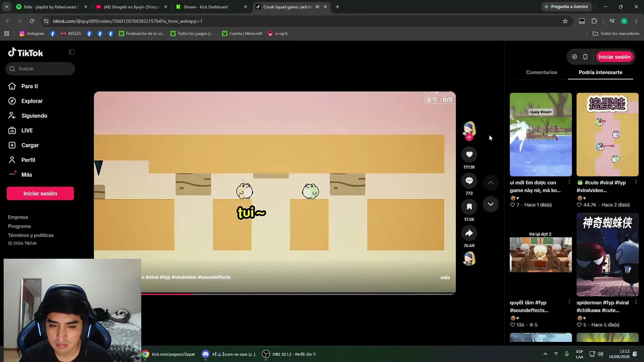Bookmark this page with the star icon

coord(565,21)
